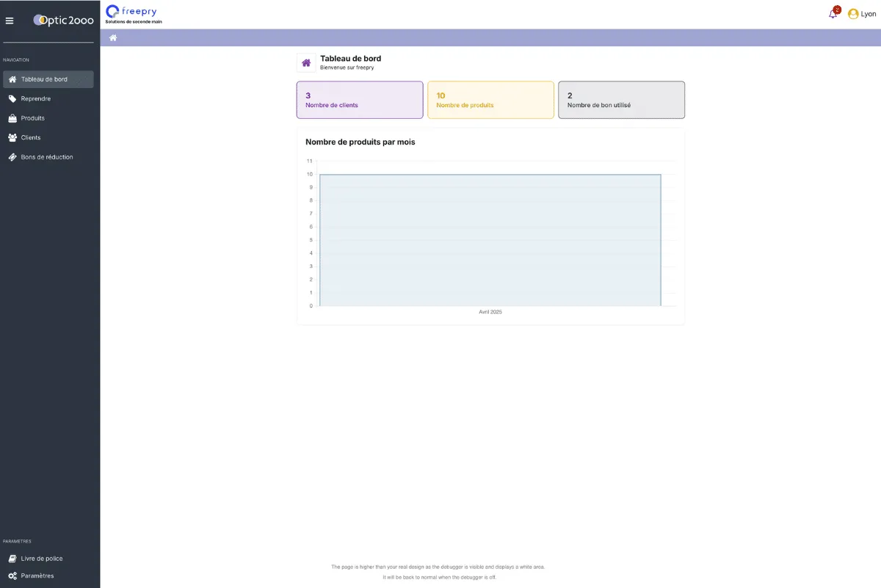Open Livre de police
Image resolution: width=881 pixels, height=588 pixels.
[48, 559]
